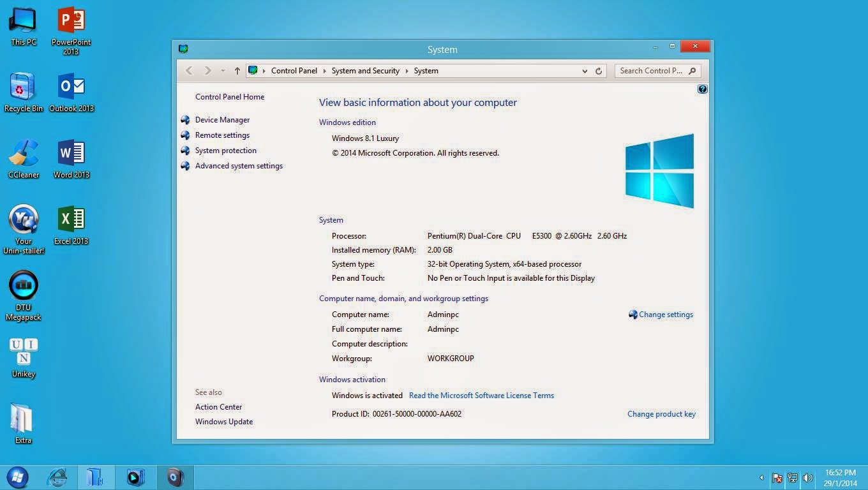Select Word 2013 desktop shortcut
Image resolution: width=868 pixels, height=490 pixels.
pos(71,158)
